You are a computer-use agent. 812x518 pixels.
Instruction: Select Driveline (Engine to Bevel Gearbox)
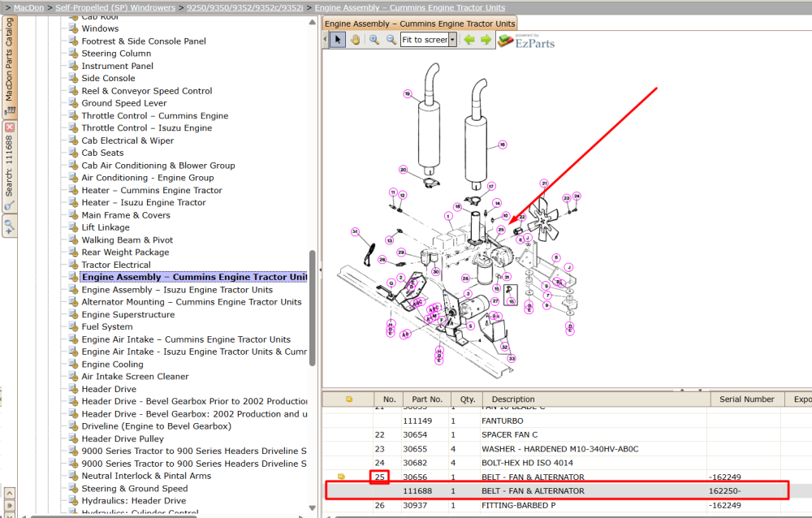point(157,426)
